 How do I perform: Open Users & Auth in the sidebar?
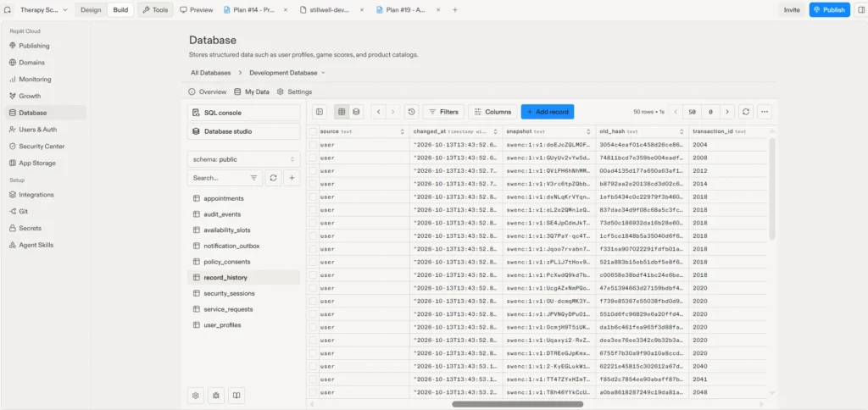point(46,130)
